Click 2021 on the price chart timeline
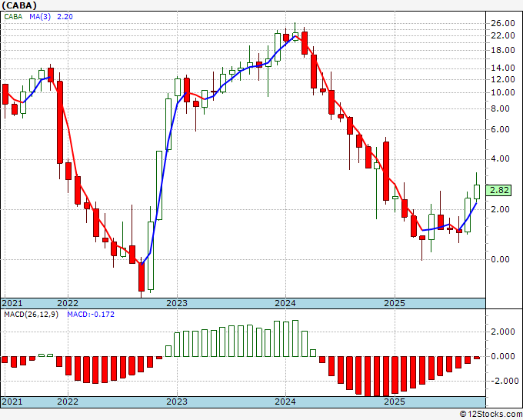This screenshot has width=523, height=420. click(x=12, y=303)
